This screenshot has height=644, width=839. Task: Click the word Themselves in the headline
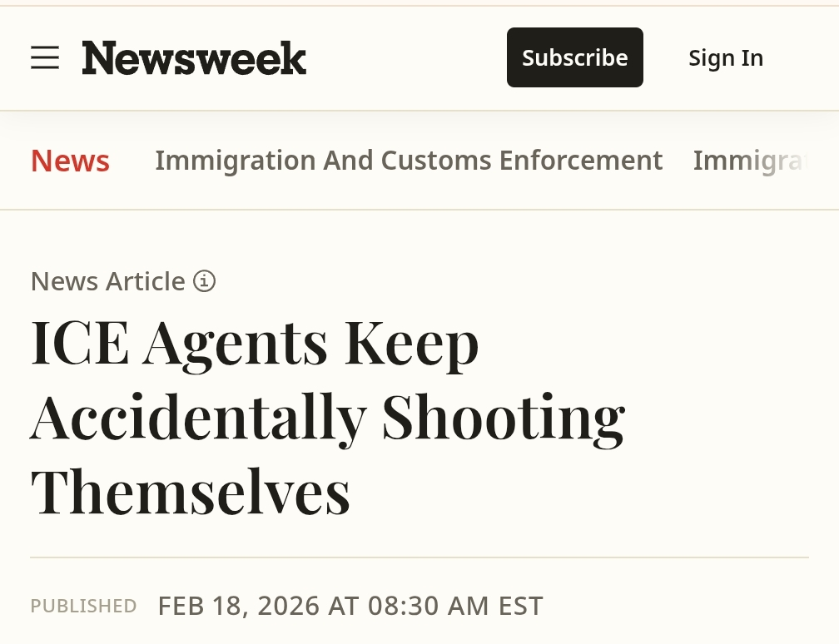[x=190, y=491]
